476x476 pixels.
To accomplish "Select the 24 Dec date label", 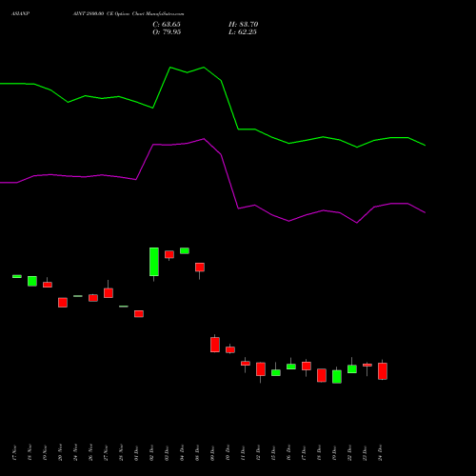I will pyautogui.click(x=381, y=453).
